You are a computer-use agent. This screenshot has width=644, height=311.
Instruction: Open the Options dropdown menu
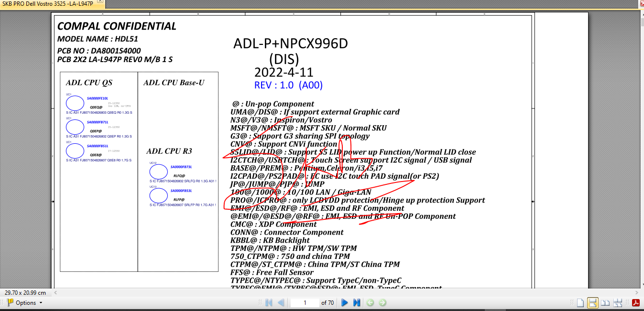[25, 303]
